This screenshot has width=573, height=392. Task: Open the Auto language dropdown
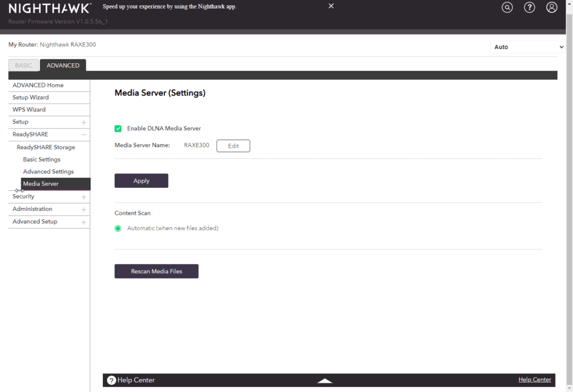pyautogui.click(x=528, y=47)
